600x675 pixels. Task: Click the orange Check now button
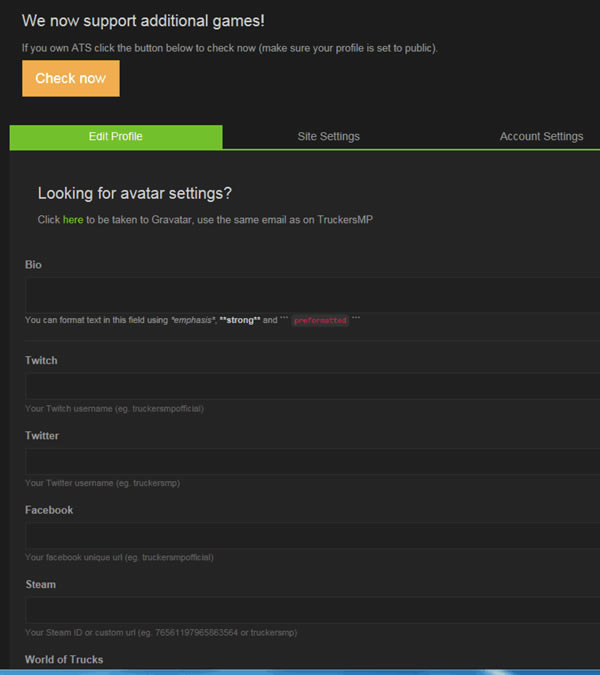coord(70,79)
